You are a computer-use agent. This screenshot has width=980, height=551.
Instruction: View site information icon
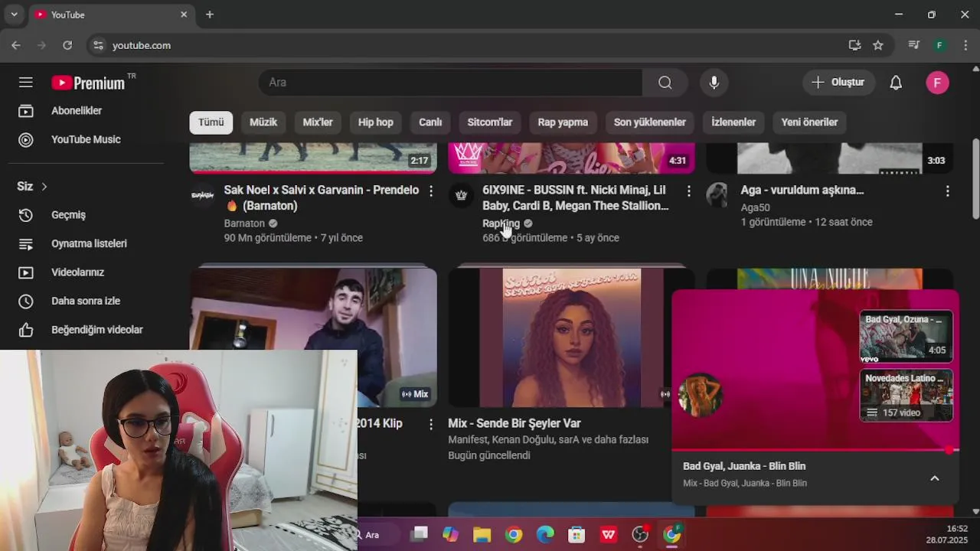click(x=98, y=45)
